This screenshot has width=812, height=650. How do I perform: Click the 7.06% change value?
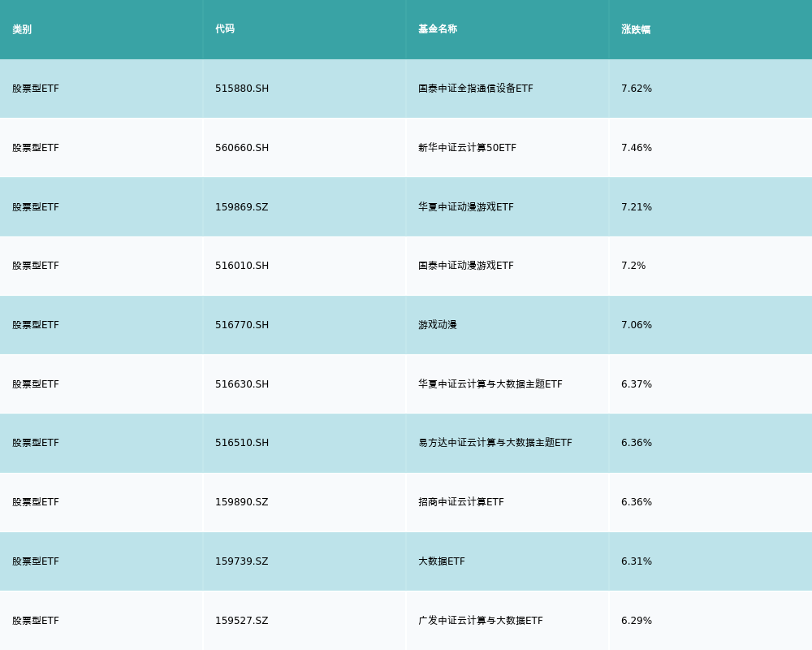tap(637, 325)
